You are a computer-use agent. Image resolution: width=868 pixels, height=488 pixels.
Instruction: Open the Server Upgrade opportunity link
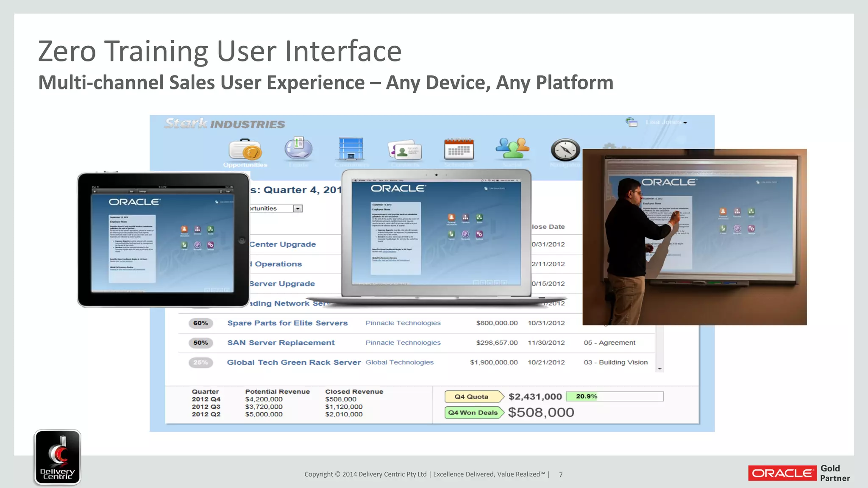point(282,284)
